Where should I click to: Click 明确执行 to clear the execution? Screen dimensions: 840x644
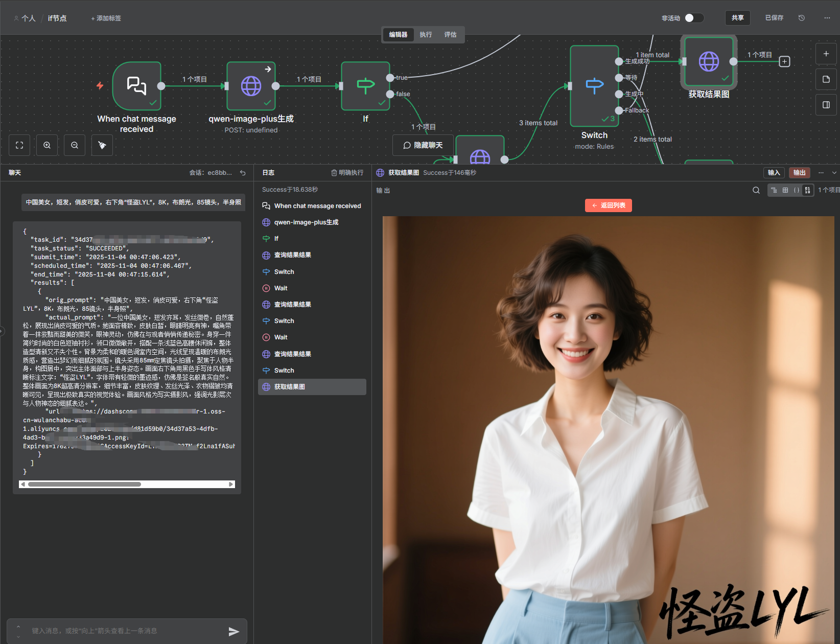point(347,173)
